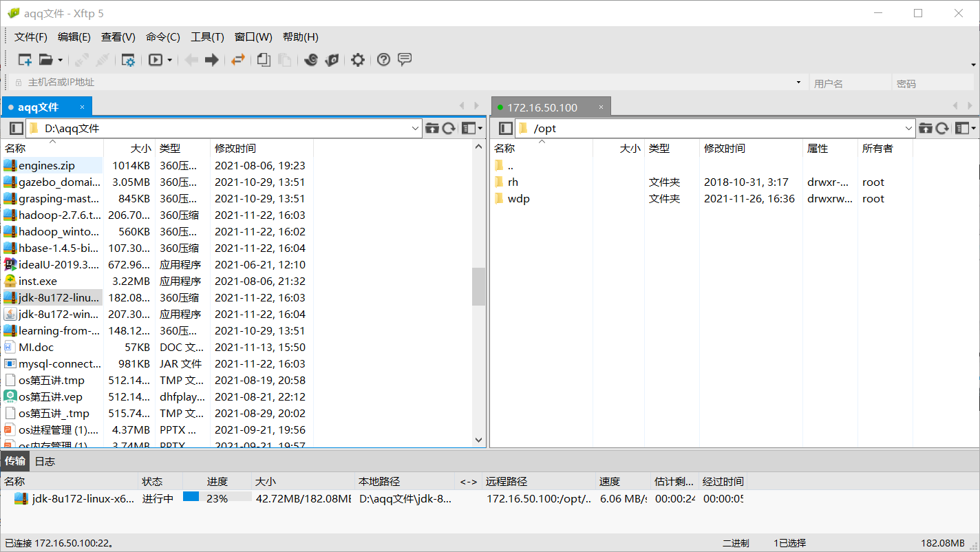The width and height of the screenshot is (980, 552).
Task: Open the 工具(T) menu
Action: click(208, 37)
